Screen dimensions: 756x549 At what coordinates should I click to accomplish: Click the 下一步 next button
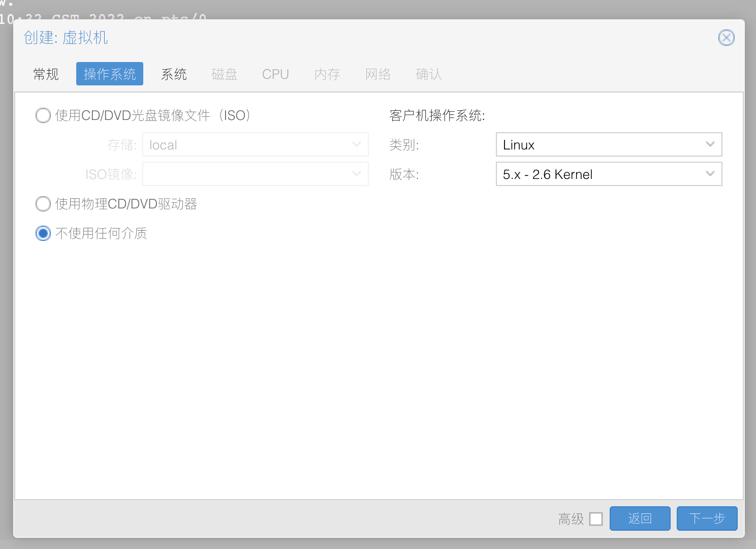coord(707,518)
